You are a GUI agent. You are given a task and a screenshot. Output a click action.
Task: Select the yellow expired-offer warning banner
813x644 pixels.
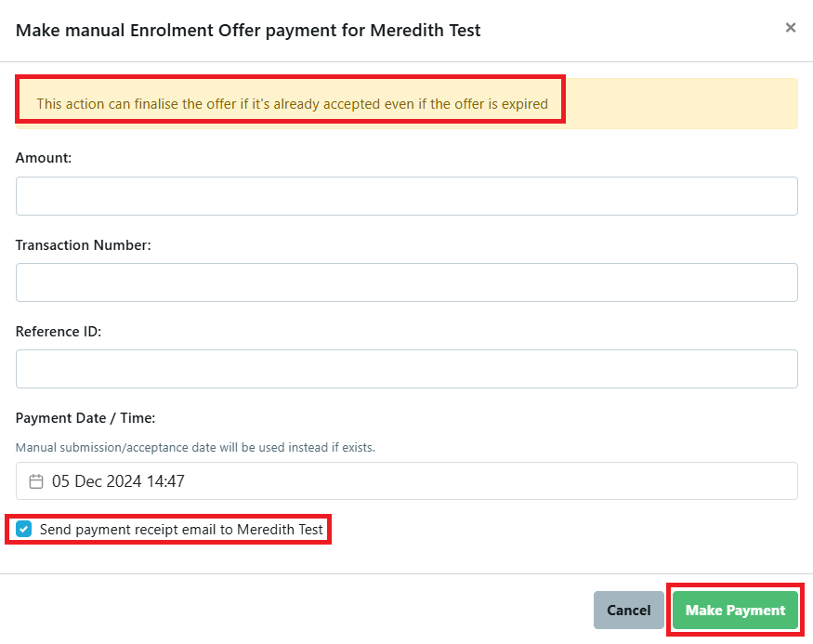[x=406, y=103]
